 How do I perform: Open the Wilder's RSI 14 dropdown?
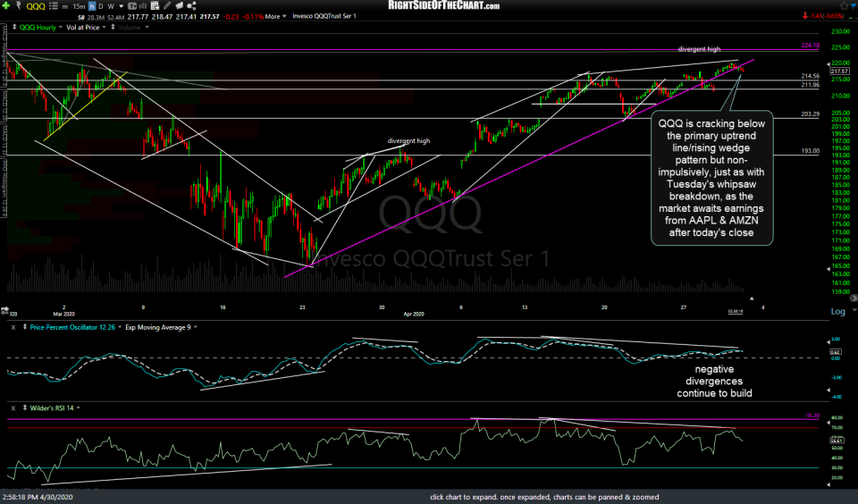(79, 408)
